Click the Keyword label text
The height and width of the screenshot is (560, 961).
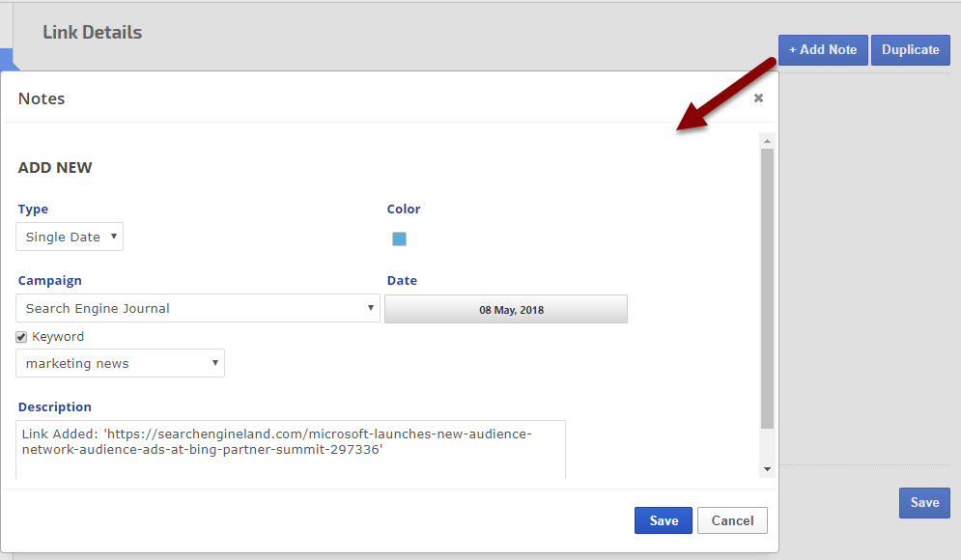58,337
